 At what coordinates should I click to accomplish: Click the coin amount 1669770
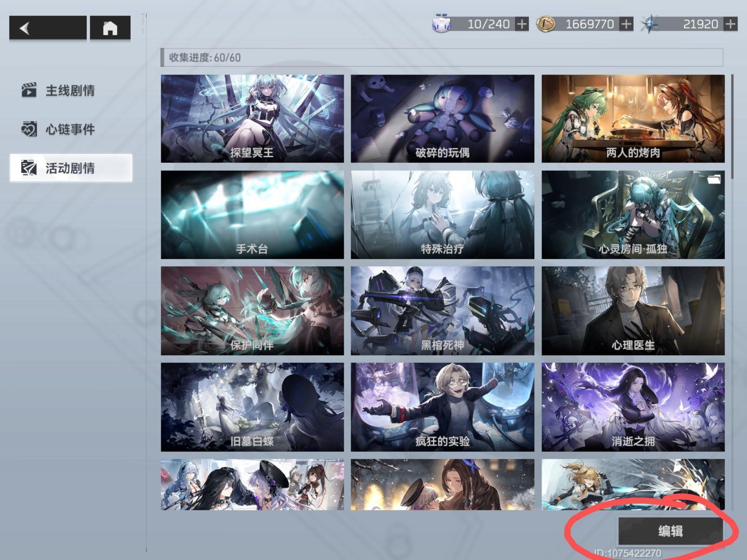pyautogui.click(x=590, y=24)
